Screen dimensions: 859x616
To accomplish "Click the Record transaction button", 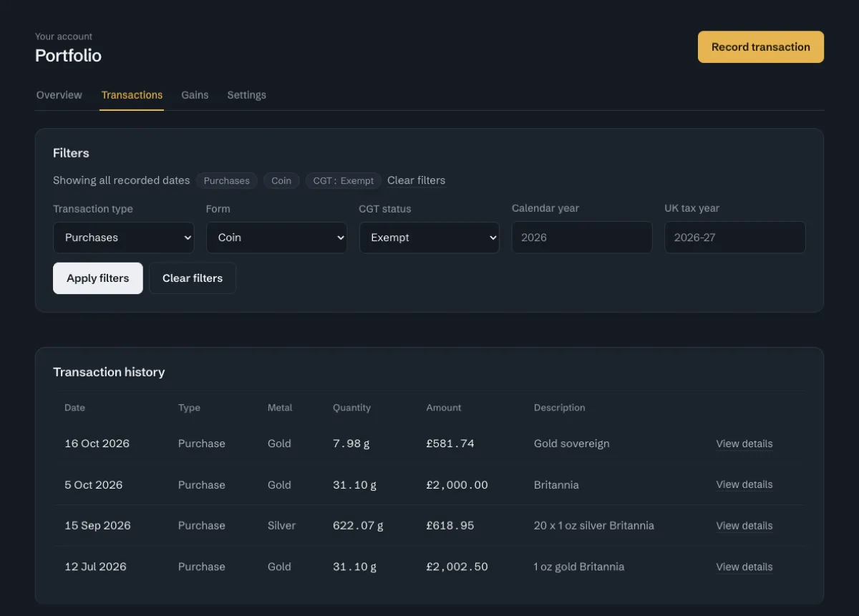I will tap(761, 47).
